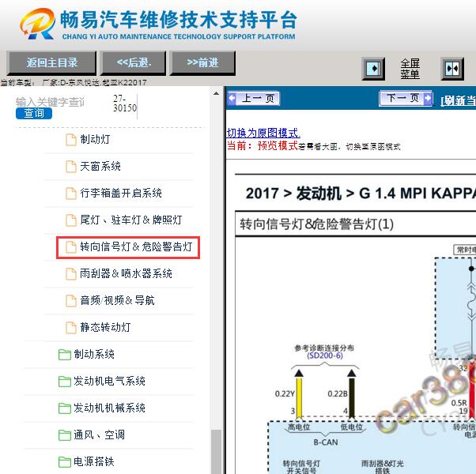Click the green folder icon beside 制动系统

tap(65, 355)
